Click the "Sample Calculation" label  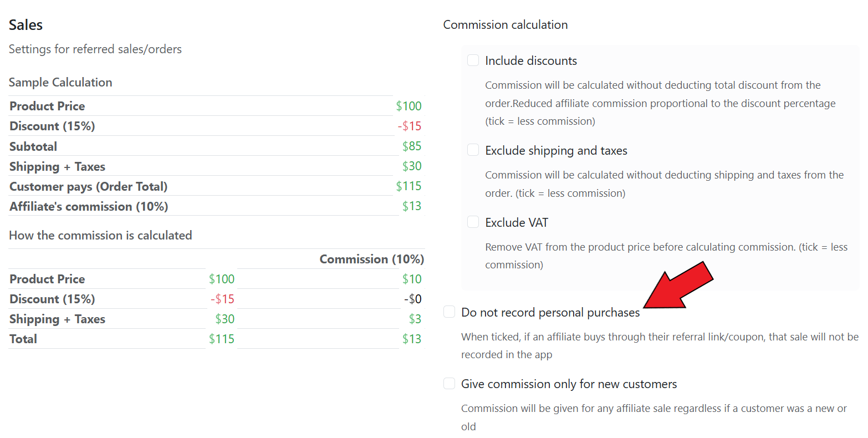tap(60, 83)
